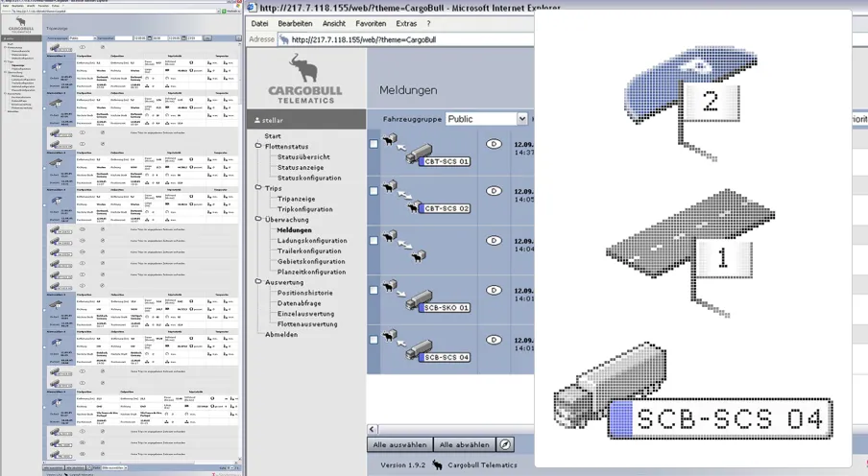Open Statusübersicht in the sidebar
This screenshot has height=476, width=868.
[303, 157]
